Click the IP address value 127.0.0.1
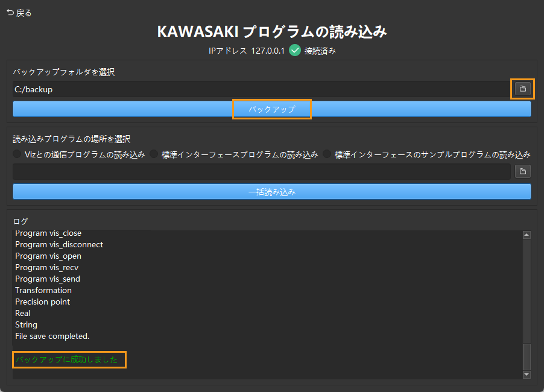 coord(268,51)
